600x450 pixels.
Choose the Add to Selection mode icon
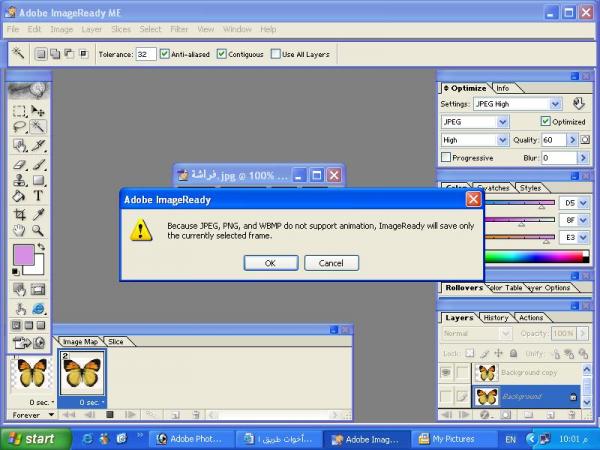[x=55, y=54]
